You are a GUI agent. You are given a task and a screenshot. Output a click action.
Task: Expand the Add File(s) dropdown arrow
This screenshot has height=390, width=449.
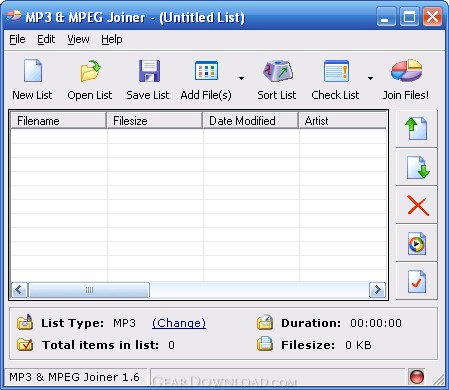(241, 78)
